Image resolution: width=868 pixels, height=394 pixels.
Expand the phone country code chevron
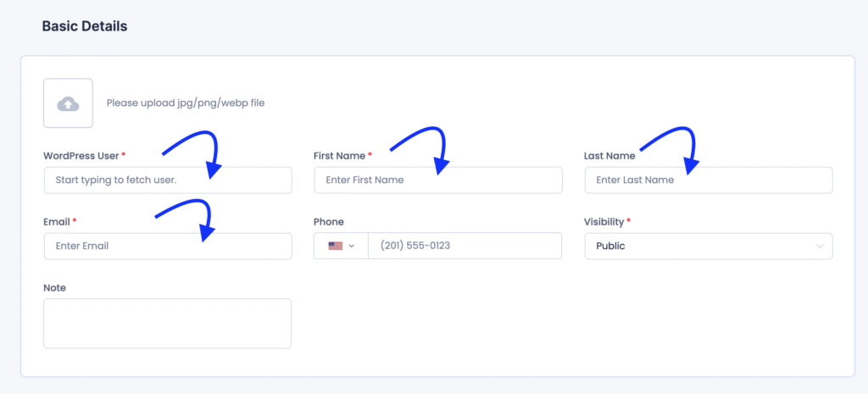(x=352, y=246)
